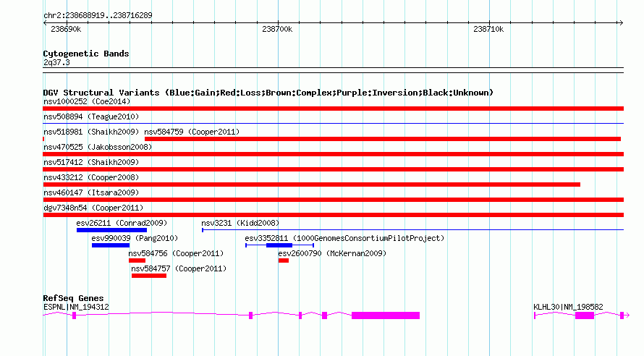The height and width of the screenshot is (356, 644).
Task: Select the large ESPNL exon block
Action: (386, 315)
